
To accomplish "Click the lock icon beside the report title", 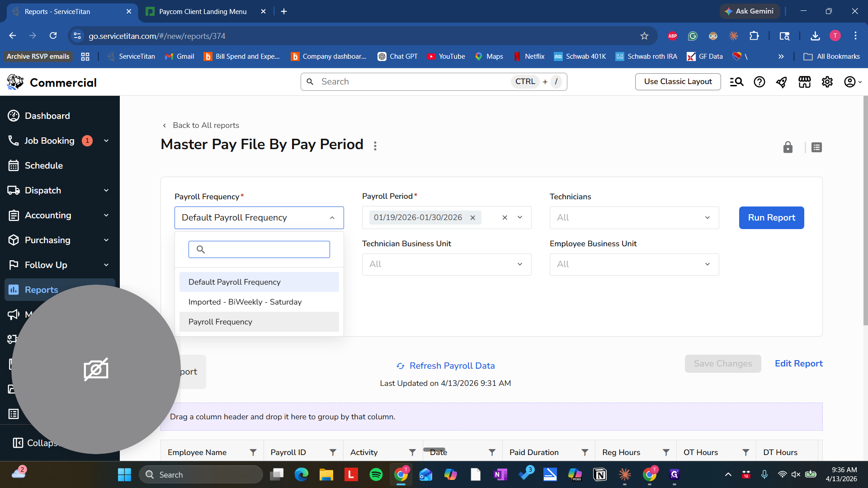I will pyautogui.click(x=788, y=147).
